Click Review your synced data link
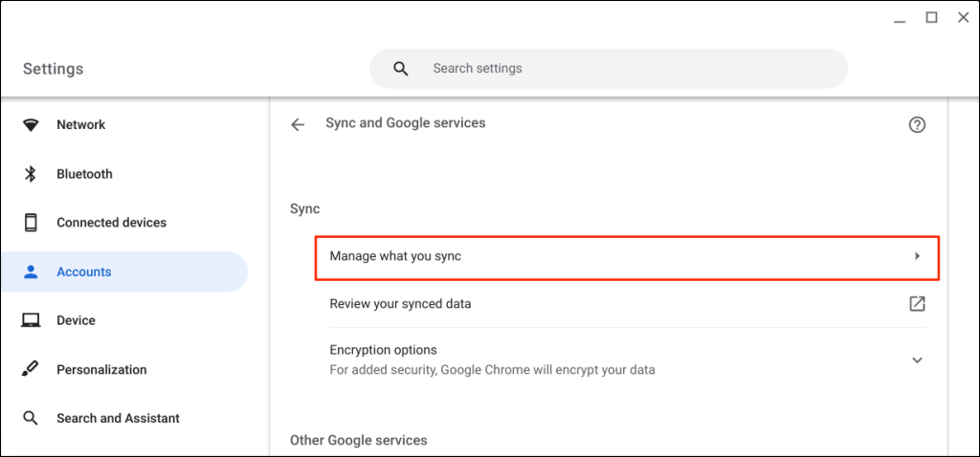 click(x=400, y=304)
